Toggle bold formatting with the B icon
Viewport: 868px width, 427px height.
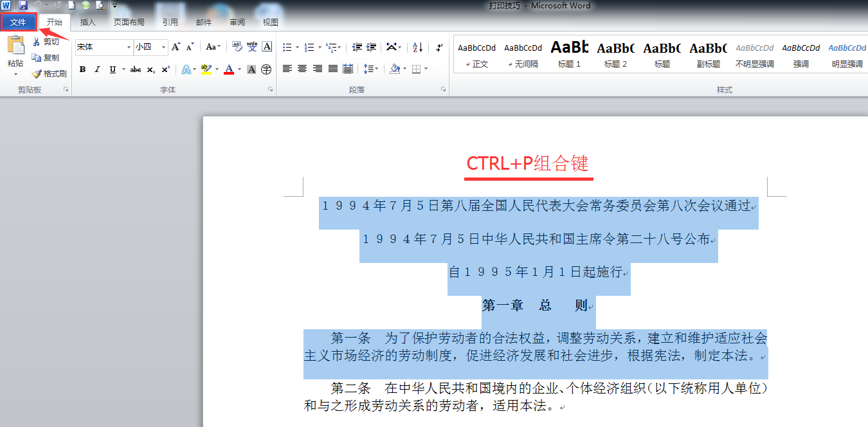(x=83, y=69)
